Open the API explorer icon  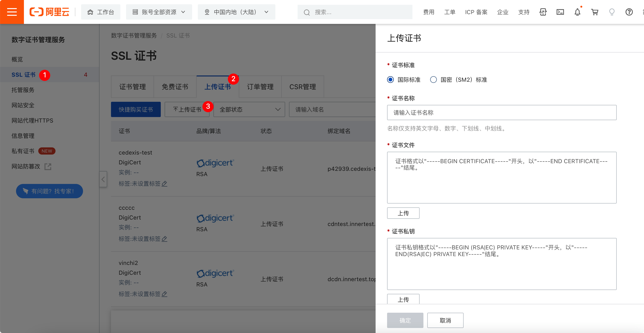pyautogui.click(x=543, y=12)
